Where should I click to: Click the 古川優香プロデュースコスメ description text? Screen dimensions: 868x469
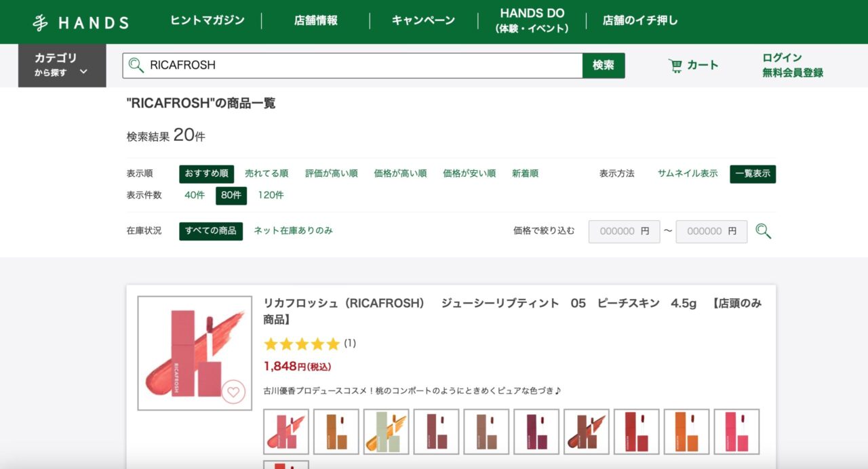(412, 391)
